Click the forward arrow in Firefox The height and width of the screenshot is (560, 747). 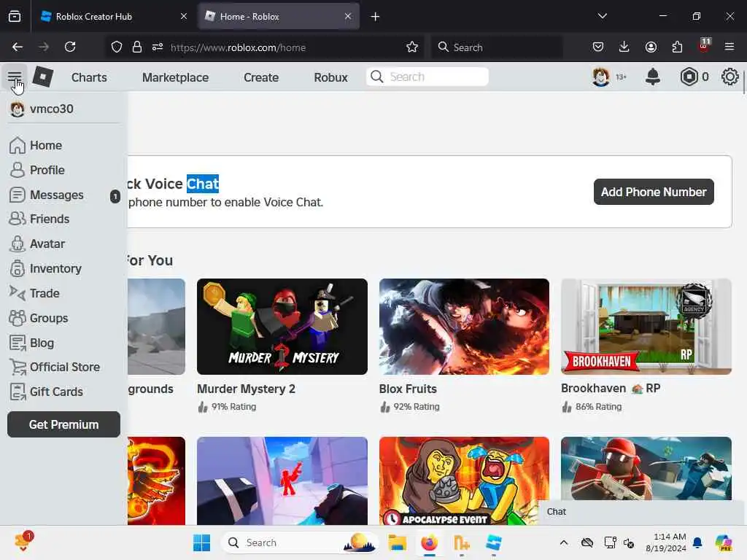(x=44, y=47)
